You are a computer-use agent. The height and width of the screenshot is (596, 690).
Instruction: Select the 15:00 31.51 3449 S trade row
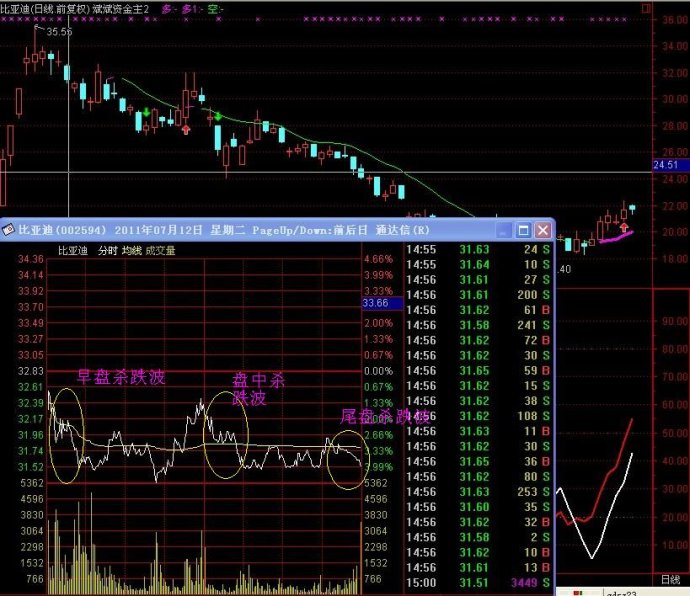(x=478, y=583)
